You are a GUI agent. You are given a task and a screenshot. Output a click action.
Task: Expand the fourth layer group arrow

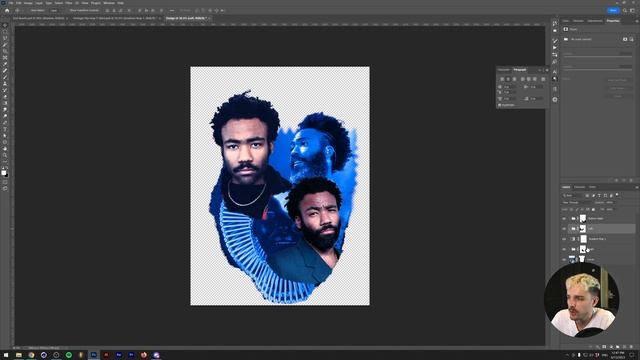click(569, 249)
